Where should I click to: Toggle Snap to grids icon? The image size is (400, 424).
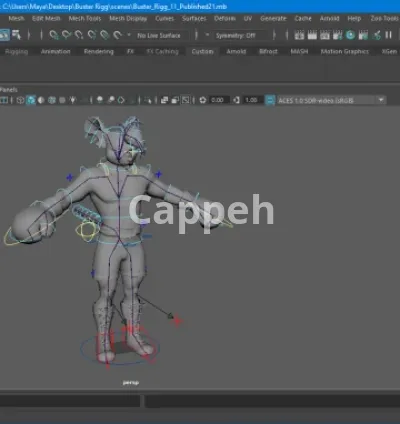pyautogui.click(x=54, y=35)
